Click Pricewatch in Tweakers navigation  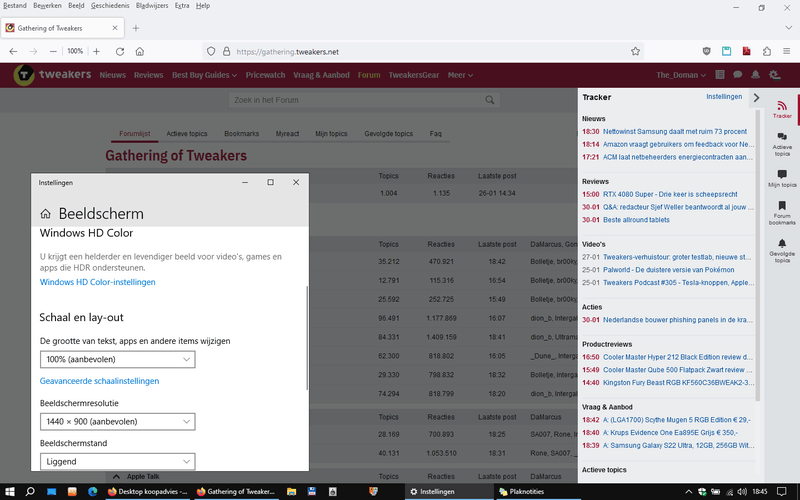pyautogui.click(x=265, y=75)
